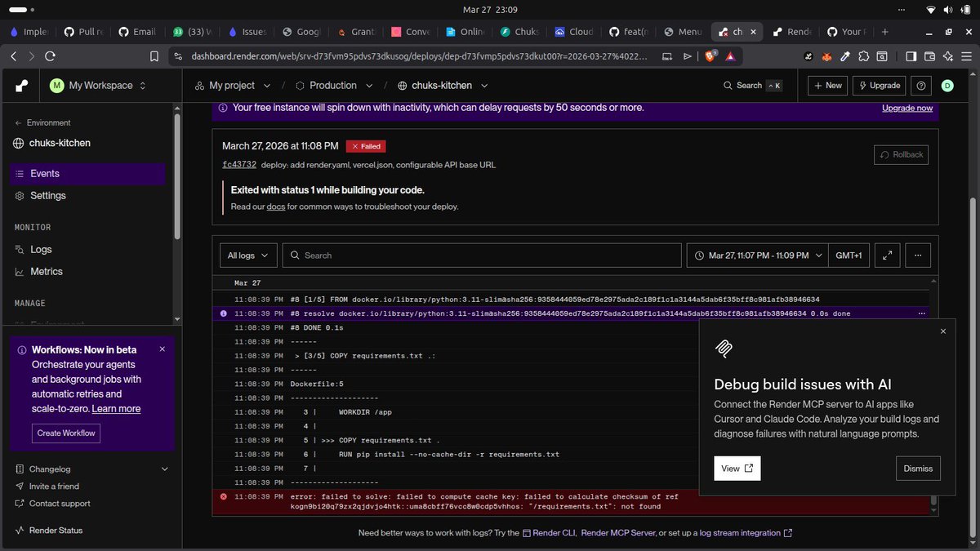The image size is (980, 551).
Task: Click the Rollback button
Action: (901, 154)
